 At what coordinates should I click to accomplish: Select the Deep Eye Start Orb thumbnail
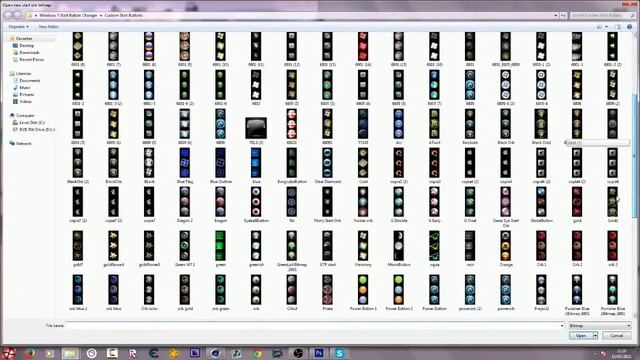505,202
